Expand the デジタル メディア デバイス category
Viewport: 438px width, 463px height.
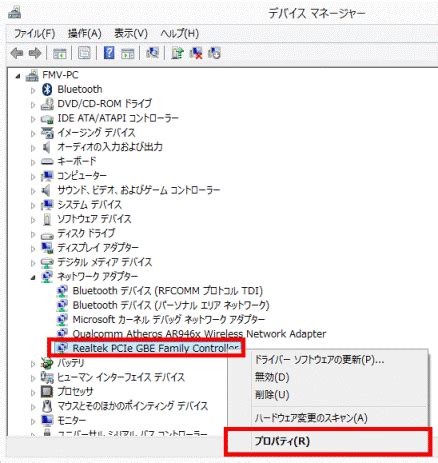point(33,263)
